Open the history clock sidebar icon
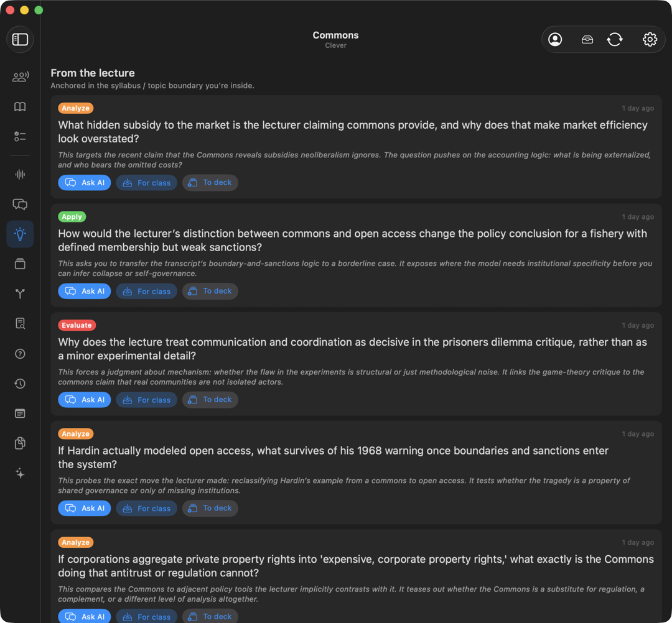This screenshot has height=623, width=672. pyautogui.click(x=20, y=384)
